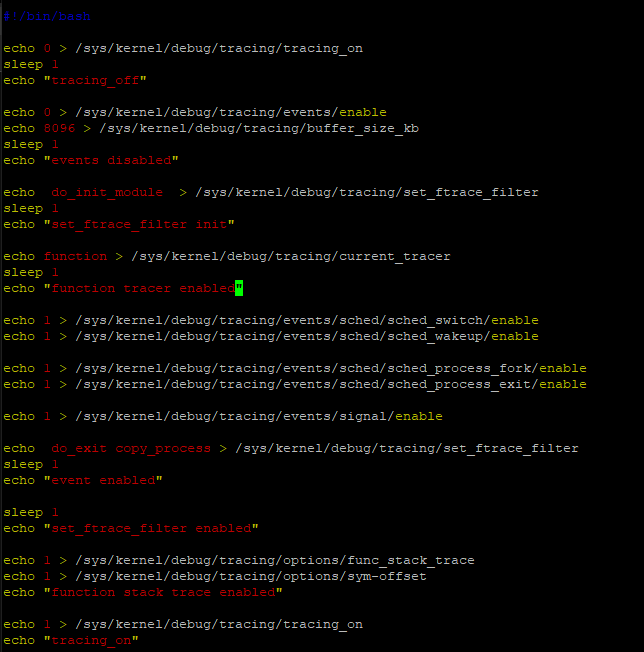Click the sched_process_exit/enable line
This screenshot has width=644, height=652.
tap(295, 385)
